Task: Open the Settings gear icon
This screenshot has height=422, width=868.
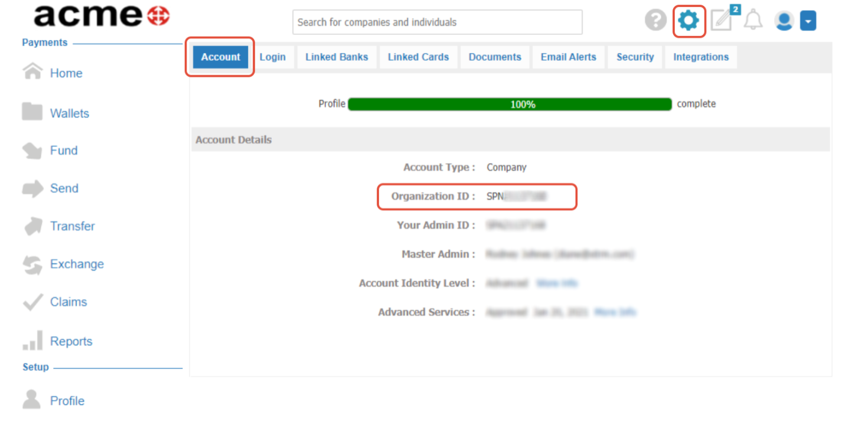Action: [x=688, y=20]
